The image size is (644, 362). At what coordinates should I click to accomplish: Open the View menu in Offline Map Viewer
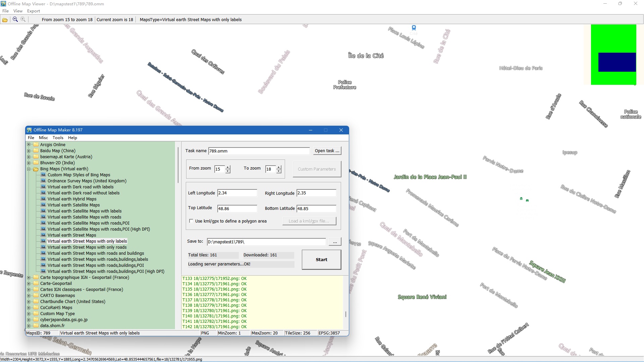point(18,11)
